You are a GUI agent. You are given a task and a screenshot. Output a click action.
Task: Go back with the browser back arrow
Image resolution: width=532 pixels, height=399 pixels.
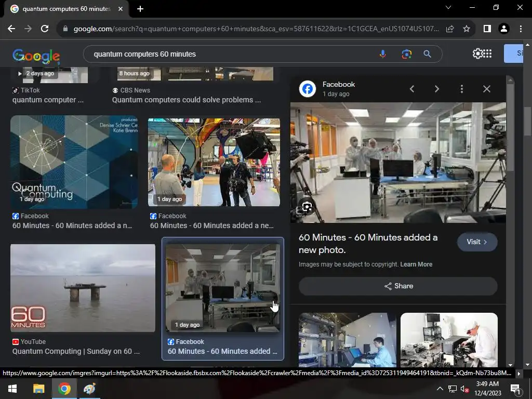click(11, 29)
